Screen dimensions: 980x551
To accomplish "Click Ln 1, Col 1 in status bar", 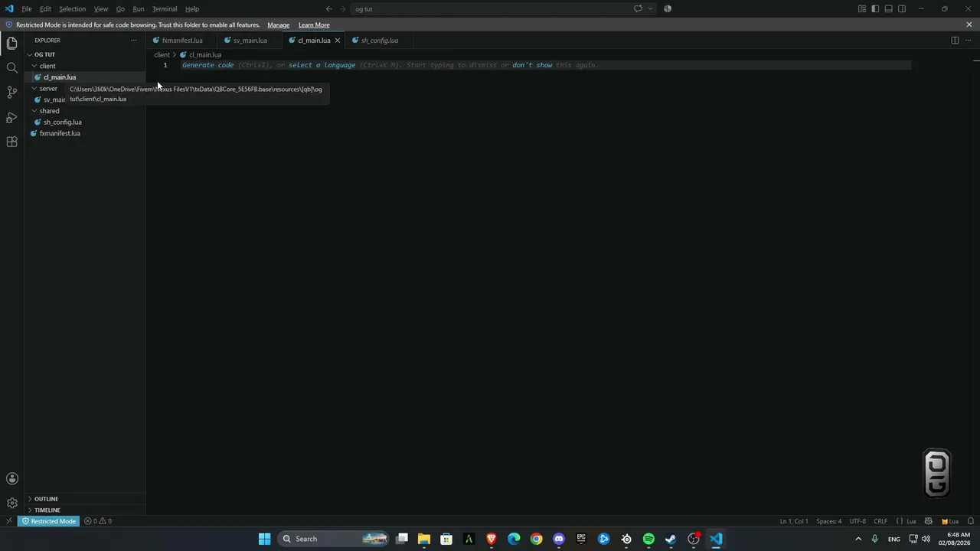I will click(x=794, y=521).
